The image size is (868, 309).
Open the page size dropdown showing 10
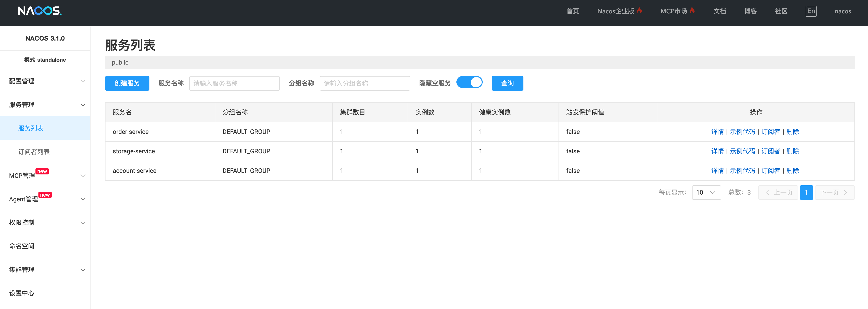[706, 193]
